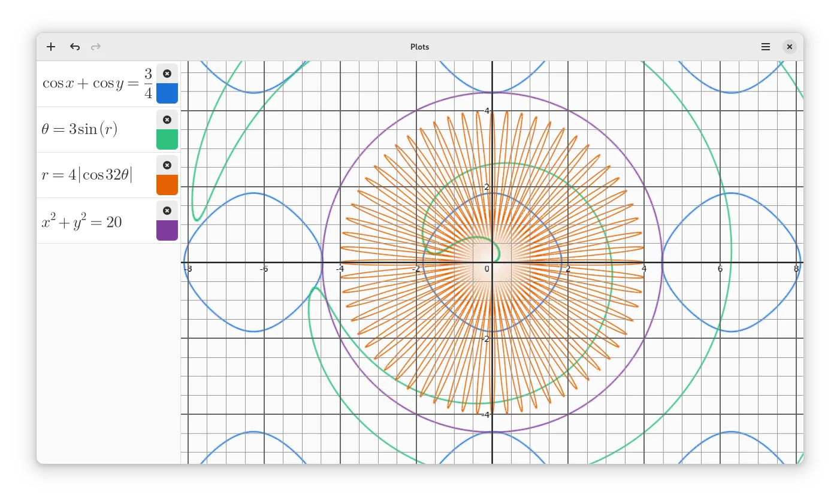Open the hamburger main menu
840x504 pixels.
[765, 47]
